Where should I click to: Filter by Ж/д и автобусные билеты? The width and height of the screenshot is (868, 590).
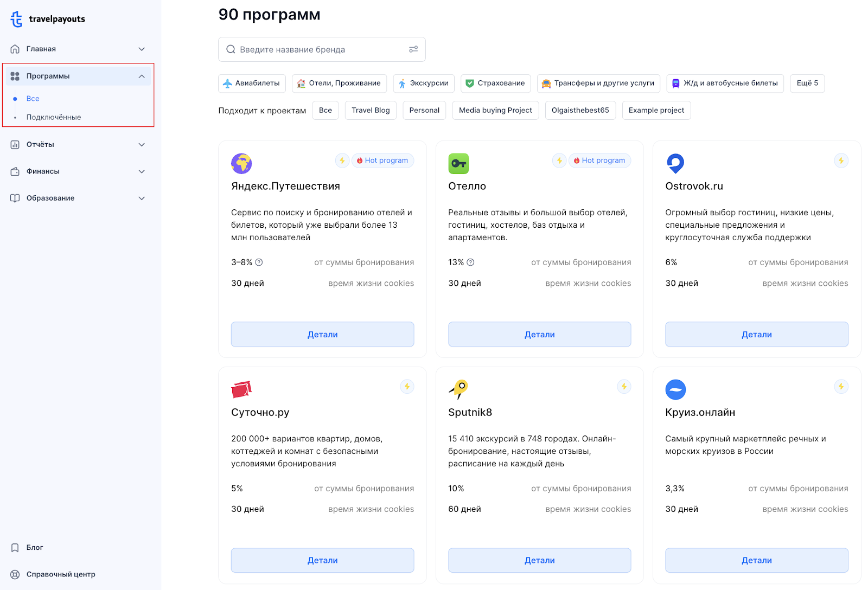(x=725, y=84)
